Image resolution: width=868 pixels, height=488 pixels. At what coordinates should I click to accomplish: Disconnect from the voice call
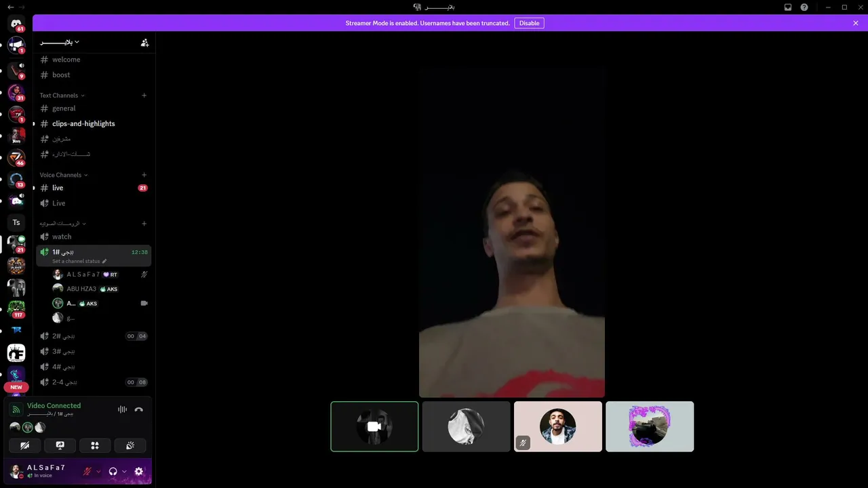click(139, 409)
